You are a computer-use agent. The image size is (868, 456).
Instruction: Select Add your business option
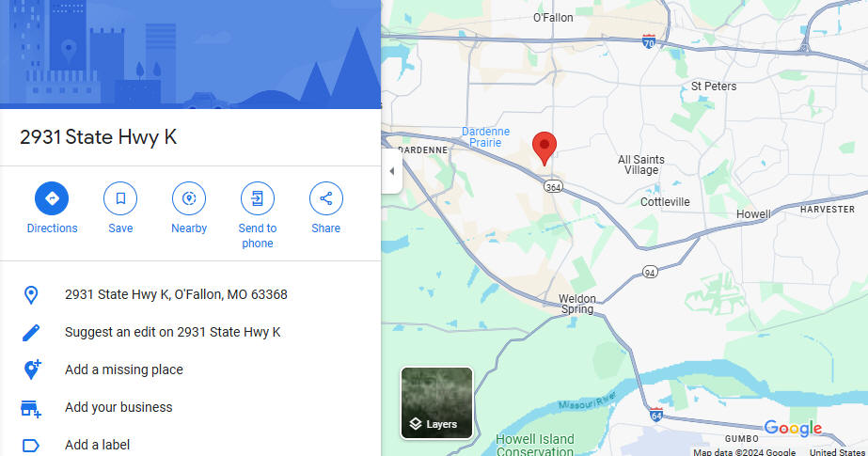(118, 407)
